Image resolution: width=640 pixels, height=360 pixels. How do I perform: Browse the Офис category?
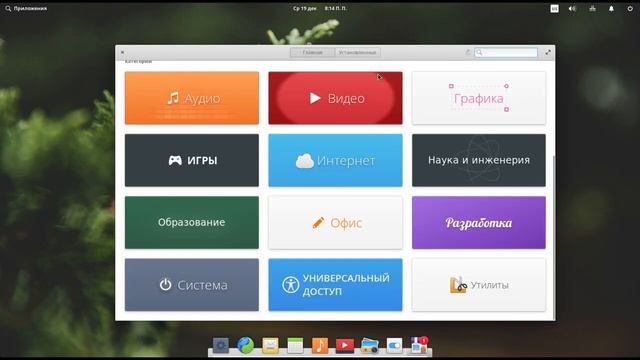click(335, 222)
